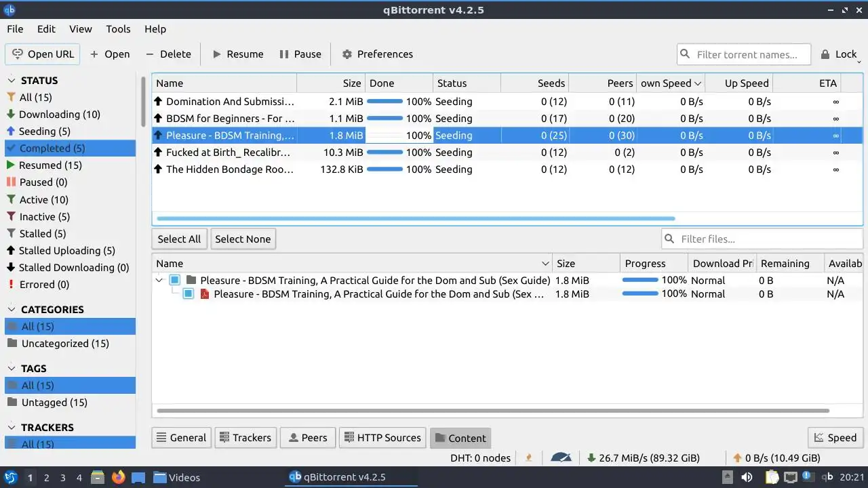Sort torrents by the Size column

(331, 83)
